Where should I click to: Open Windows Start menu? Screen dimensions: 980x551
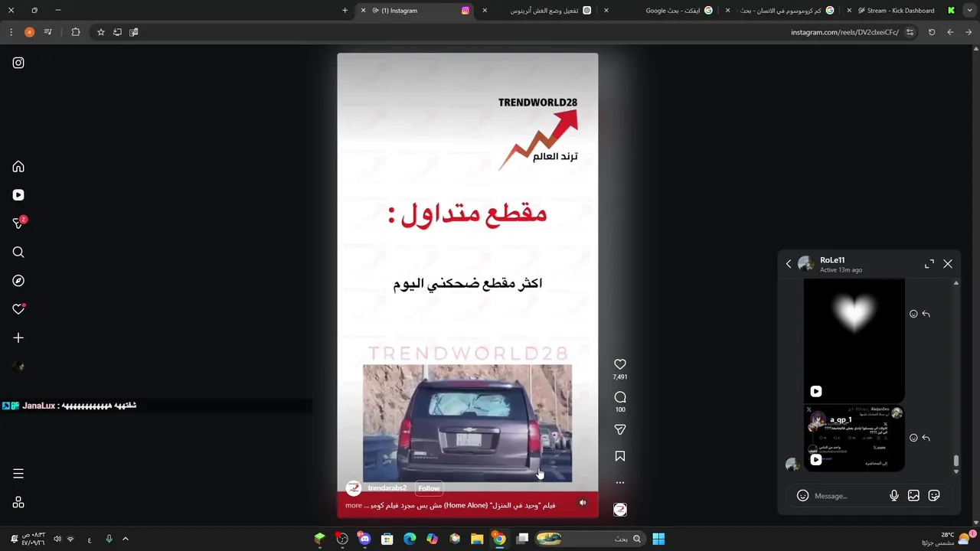[658, 539]
